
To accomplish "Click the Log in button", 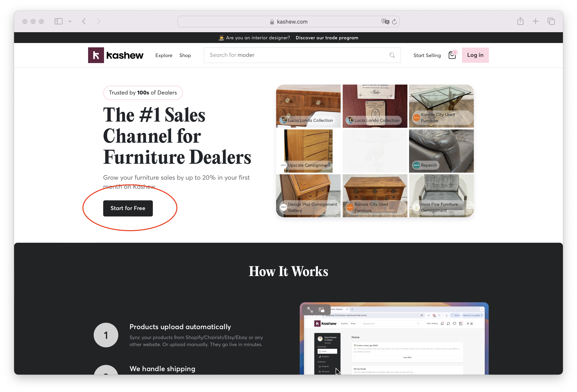I will tap(475, 55).
